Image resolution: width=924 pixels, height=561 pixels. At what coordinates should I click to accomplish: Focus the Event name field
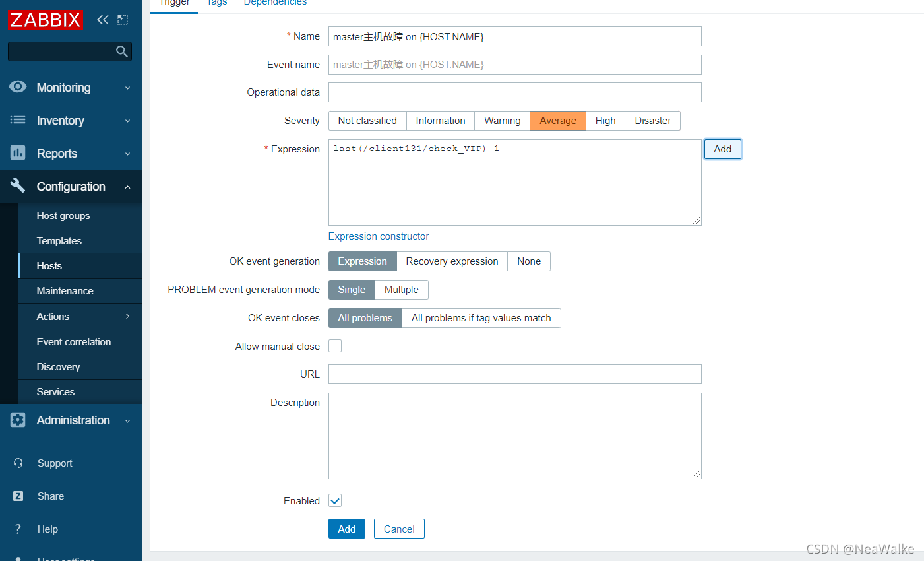[515, 65]
